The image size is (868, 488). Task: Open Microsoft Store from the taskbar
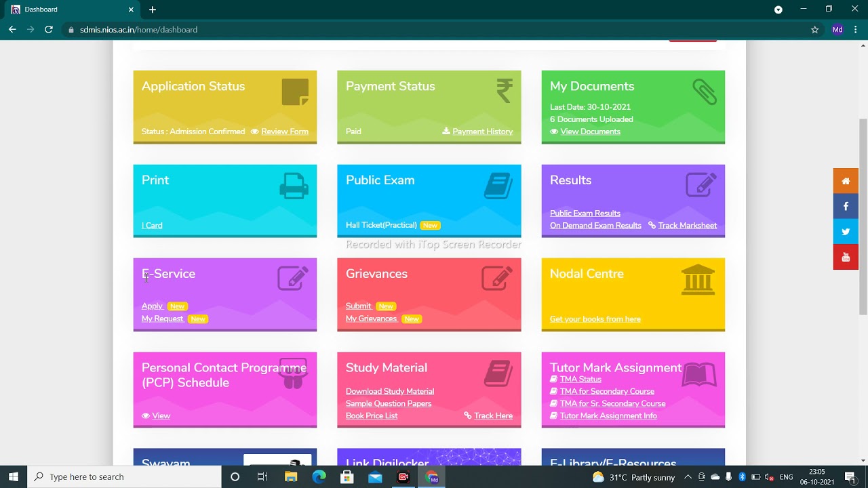point(347,477)
